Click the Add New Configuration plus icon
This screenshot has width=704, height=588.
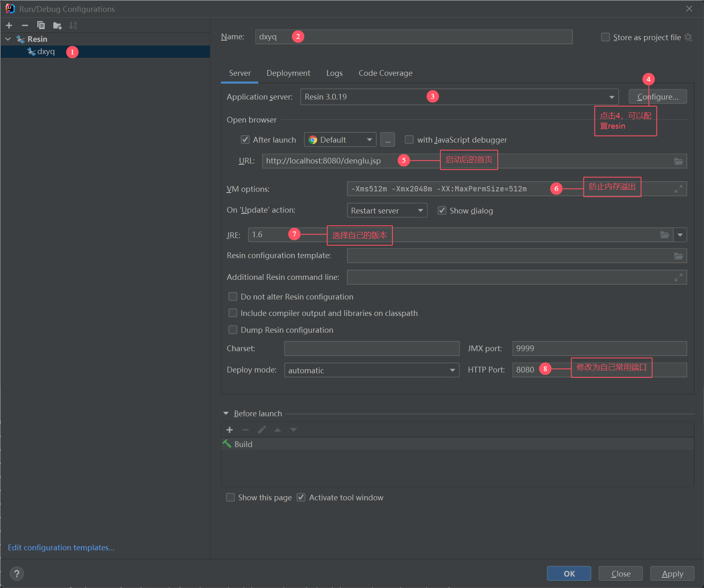9,25
